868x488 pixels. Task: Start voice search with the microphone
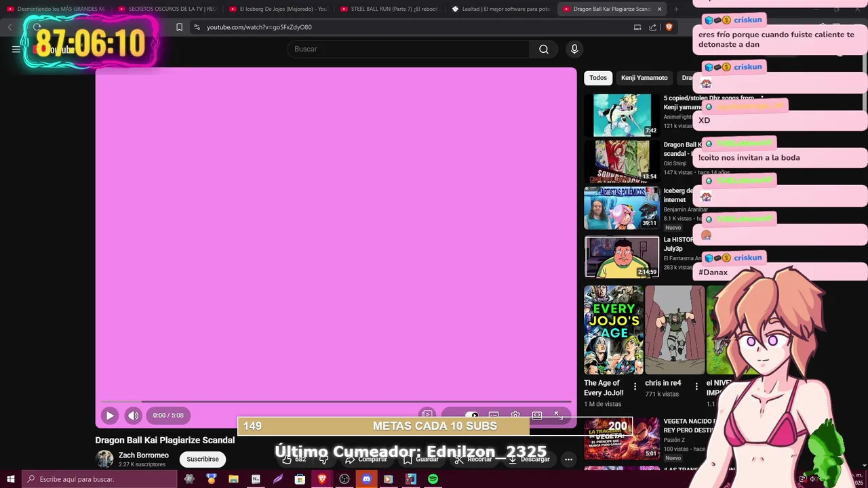pos(574,49)
